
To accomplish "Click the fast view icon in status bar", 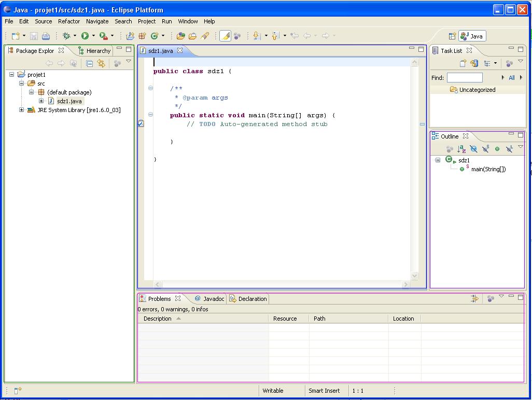I will point(18,391).
